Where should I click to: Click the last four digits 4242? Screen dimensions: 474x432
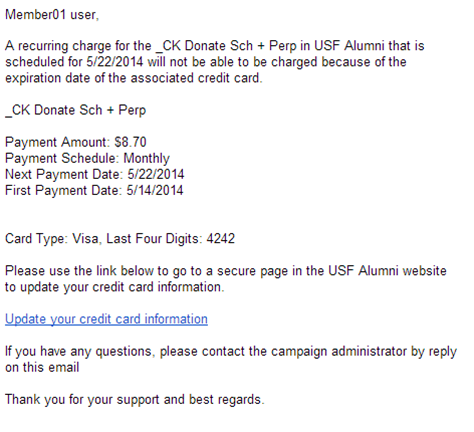221,239
